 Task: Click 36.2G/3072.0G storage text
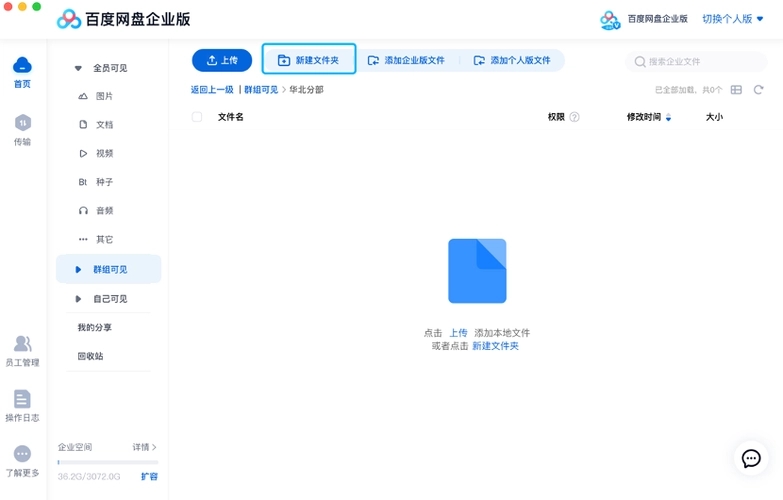tap(89, 477)
